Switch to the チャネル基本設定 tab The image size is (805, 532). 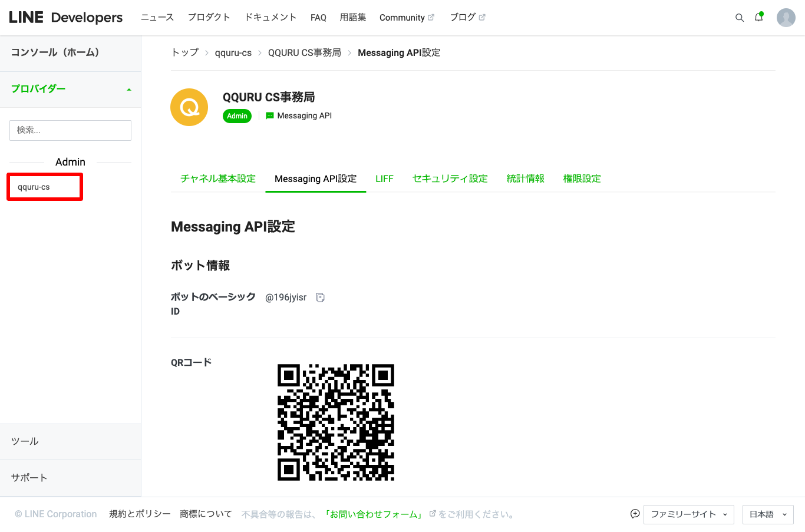coord(218,179)
